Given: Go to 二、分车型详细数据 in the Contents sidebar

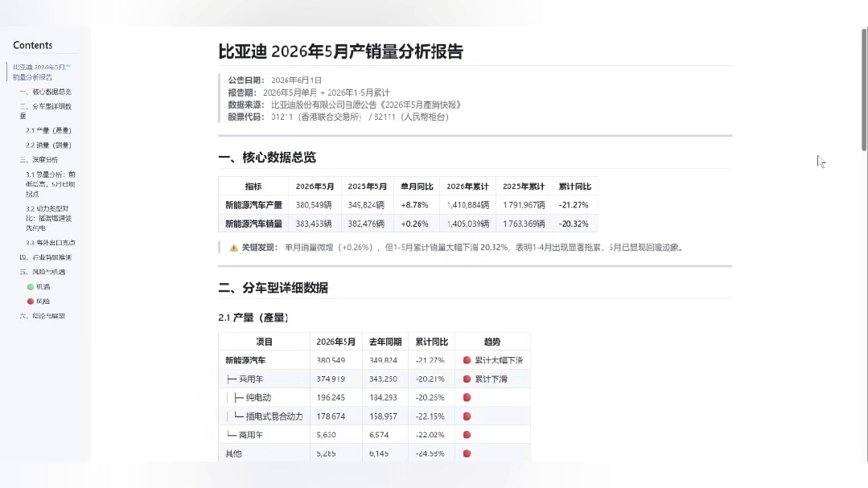Looking at the screenshot, I should point(45,111).
